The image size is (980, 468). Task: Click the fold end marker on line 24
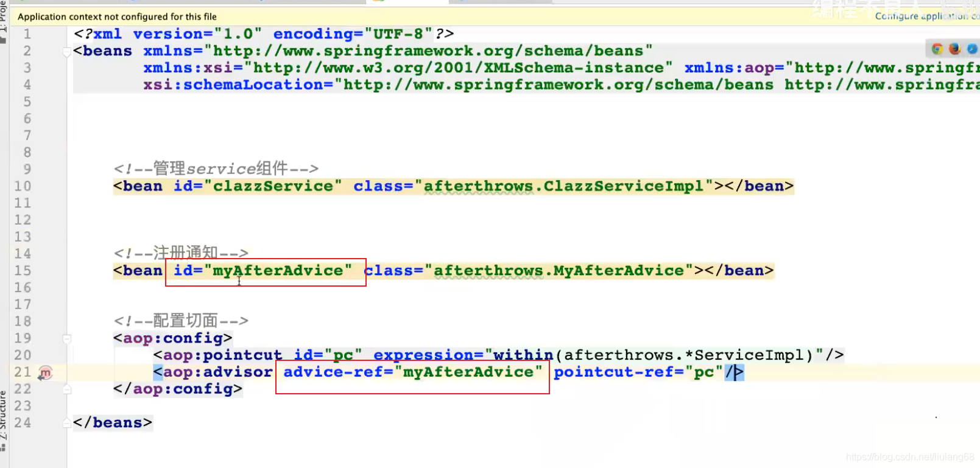[67, 423]
